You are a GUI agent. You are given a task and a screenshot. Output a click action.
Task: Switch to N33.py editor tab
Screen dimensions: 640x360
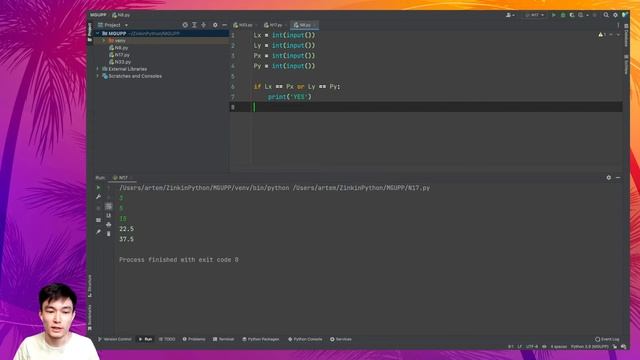coord(244,25)
